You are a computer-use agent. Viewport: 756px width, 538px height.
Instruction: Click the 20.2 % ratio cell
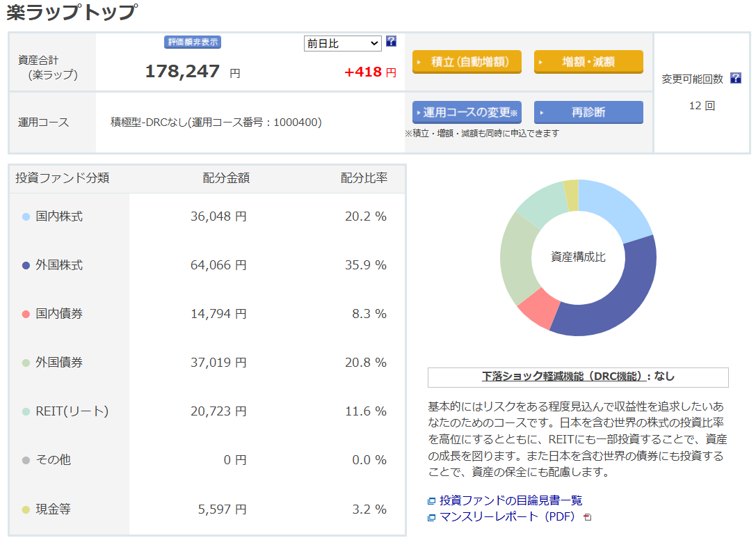[365, 216]
